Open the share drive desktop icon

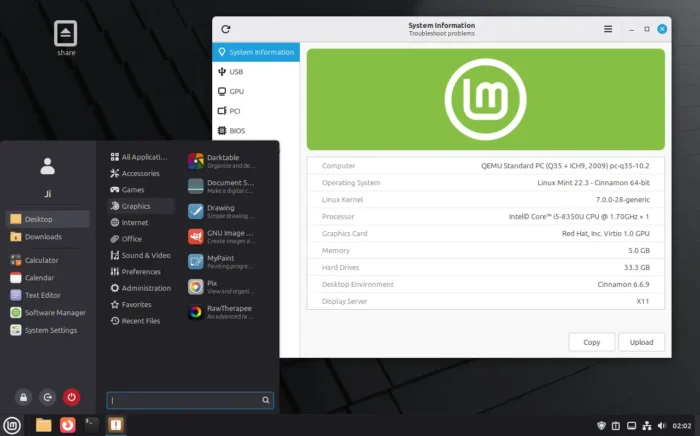66,38
